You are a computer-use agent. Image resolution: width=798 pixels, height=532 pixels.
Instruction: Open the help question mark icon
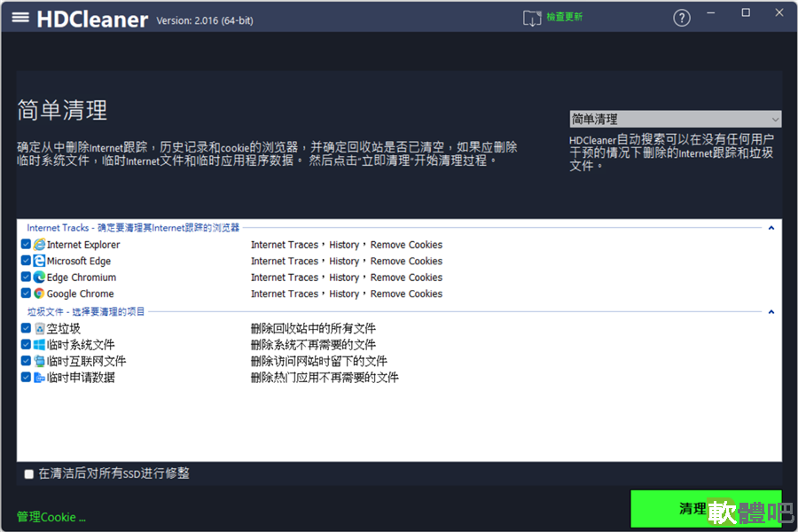point(682,19)
